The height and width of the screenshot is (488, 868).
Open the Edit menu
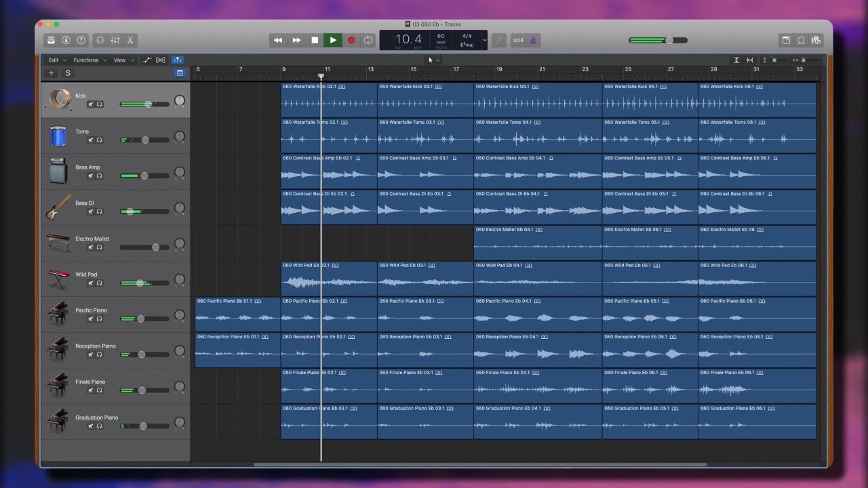click(x=56, y=60)
